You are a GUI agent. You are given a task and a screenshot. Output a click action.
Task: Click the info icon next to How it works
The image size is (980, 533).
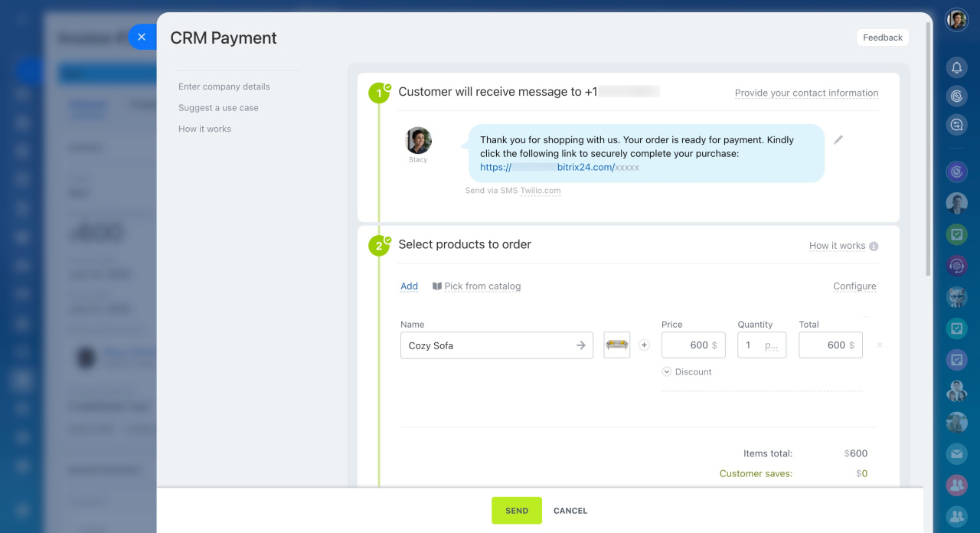coord(874,247)
